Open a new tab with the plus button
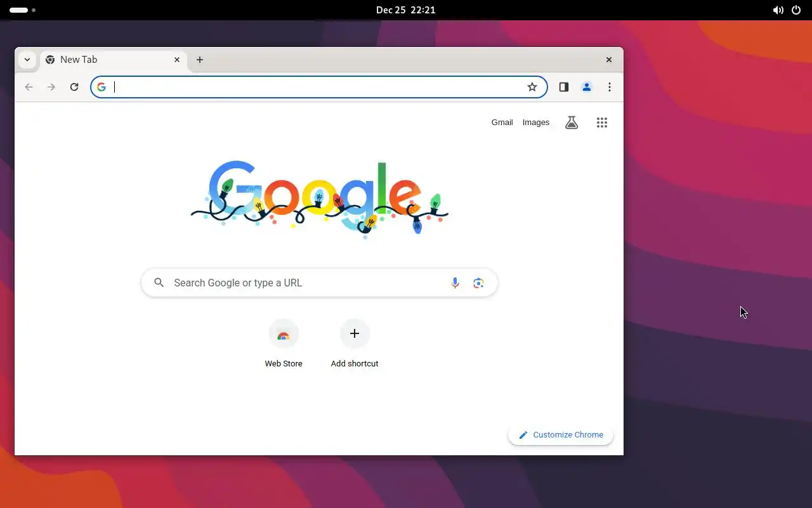 coord(200,60)
